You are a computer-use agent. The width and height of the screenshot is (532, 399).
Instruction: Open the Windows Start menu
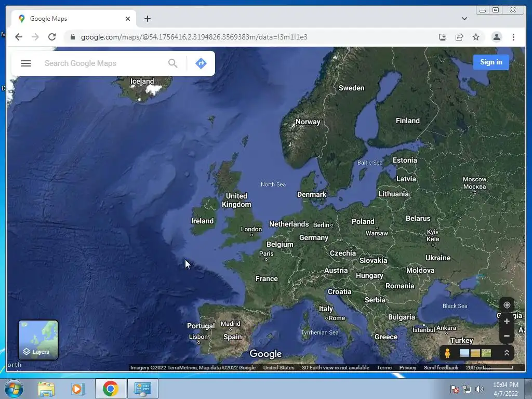click(14, 389)
